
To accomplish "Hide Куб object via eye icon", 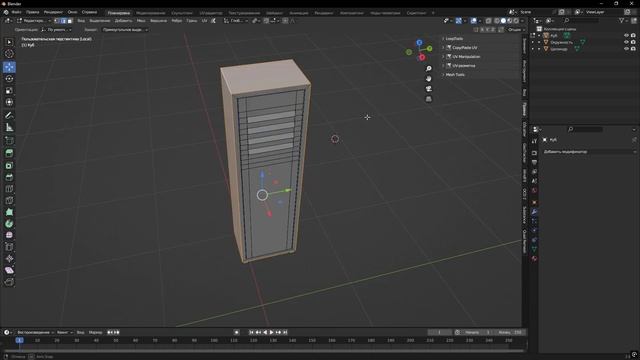I will click(626, 36).
